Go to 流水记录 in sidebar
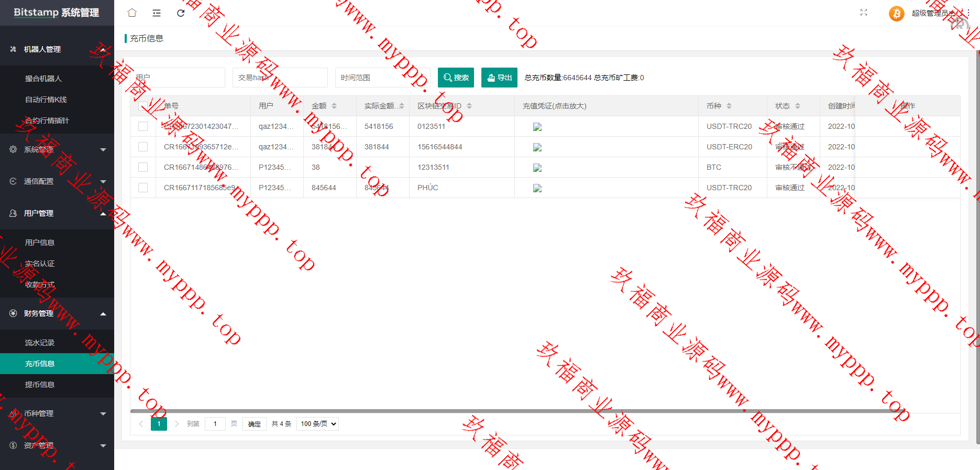 40,343
